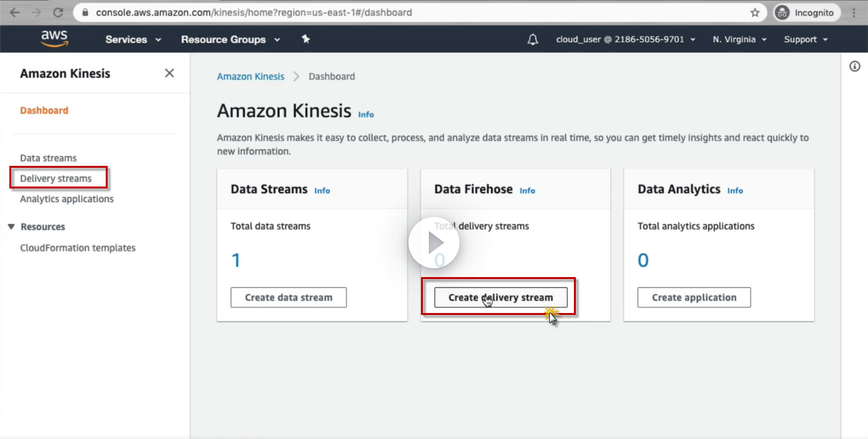The width and height of the screenshot is (868, 439).
Task: Open the N. Virginia region selector
Action: click(739, 39)
